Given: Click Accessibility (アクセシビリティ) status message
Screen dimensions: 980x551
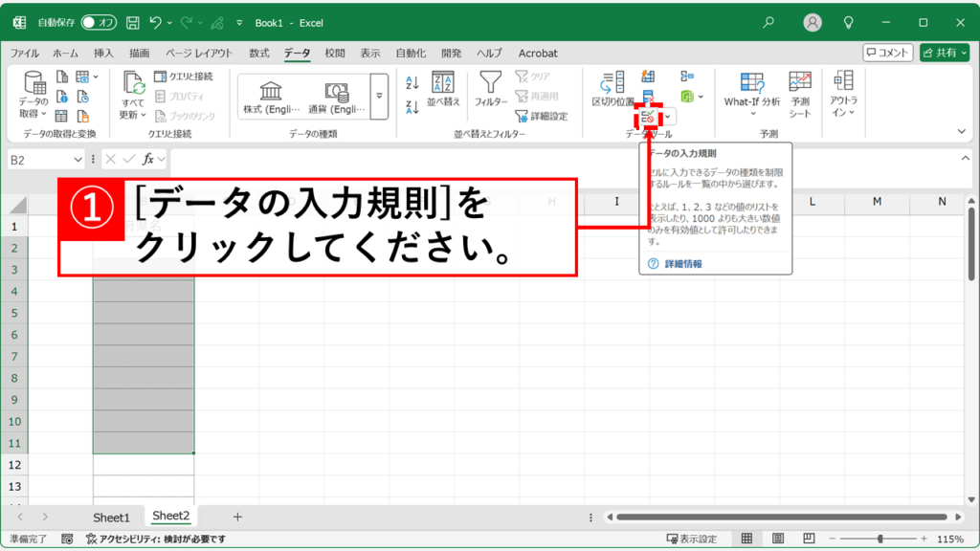Looking at the screenshot, I should (x=156, y=539).
